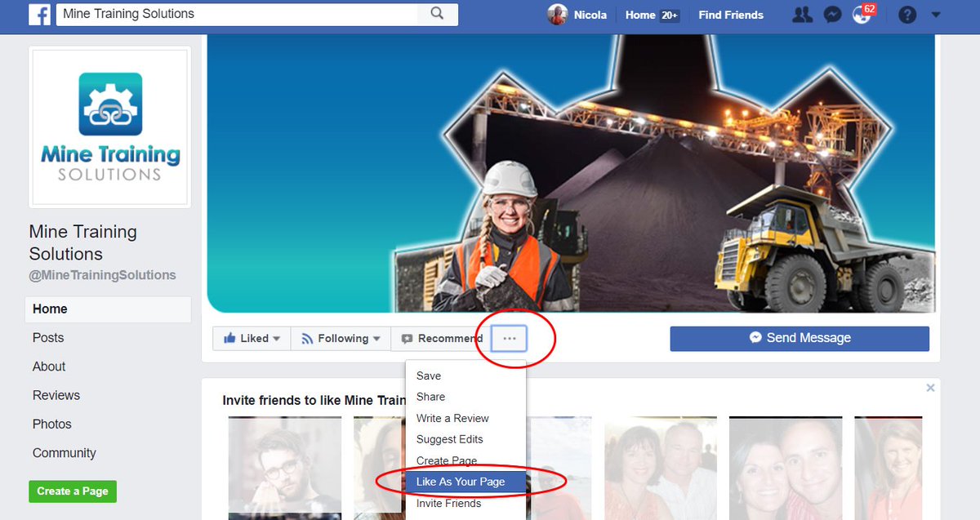Choose Share from the dropdown menu
This screenshot has height=520, width=980.
[465, 397]
